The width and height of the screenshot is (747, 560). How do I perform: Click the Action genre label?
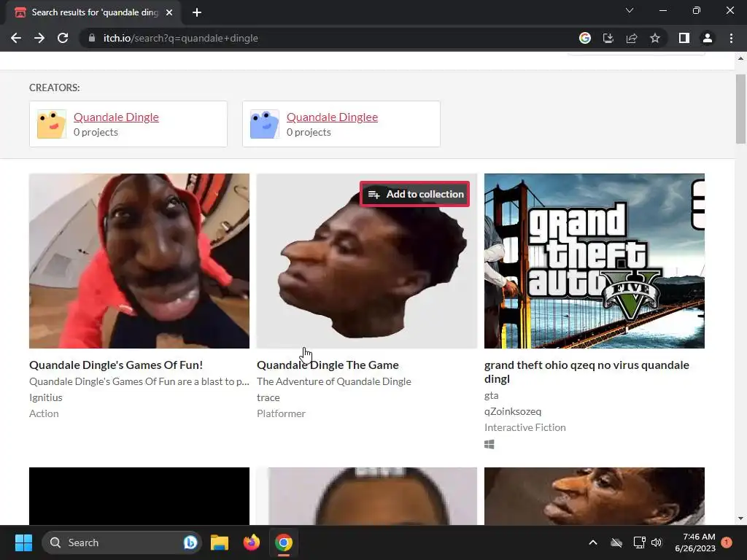[44, 414]
